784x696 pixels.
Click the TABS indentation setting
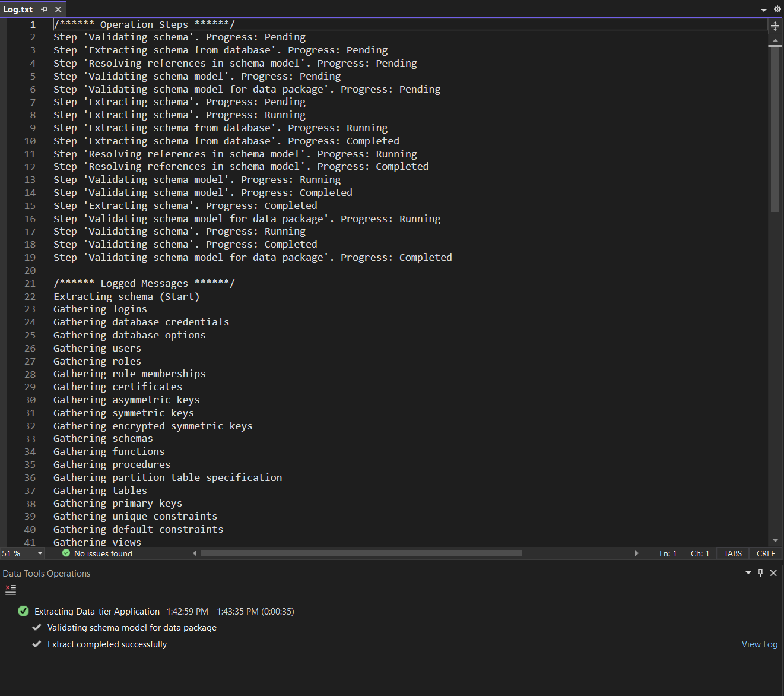733,553
